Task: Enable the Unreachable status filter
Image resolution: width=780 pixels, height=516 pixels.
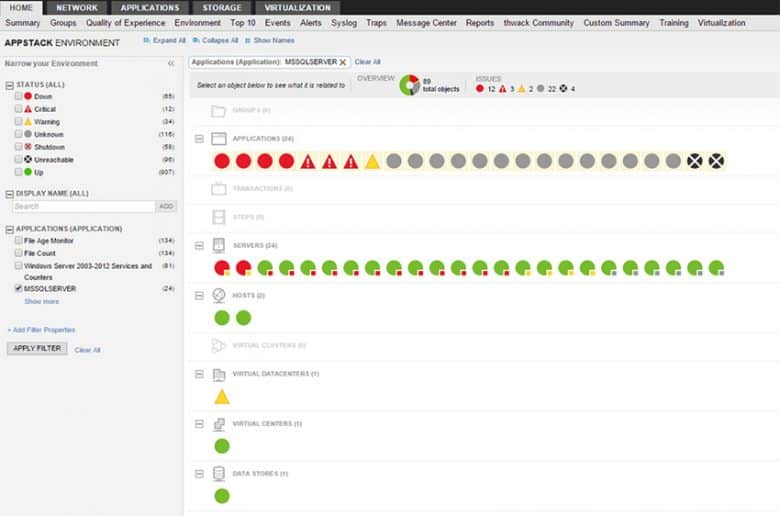Action: 18,159
